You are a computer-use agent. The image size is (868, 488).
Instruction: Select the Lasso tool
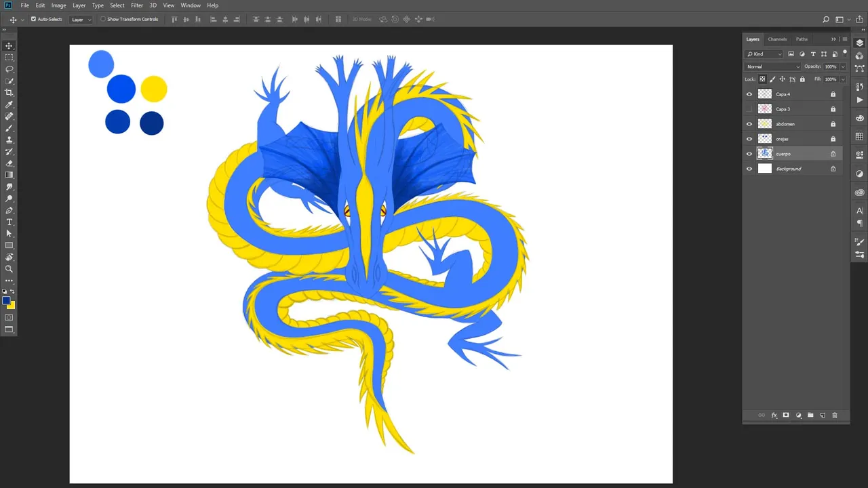(x=9, y=69)
